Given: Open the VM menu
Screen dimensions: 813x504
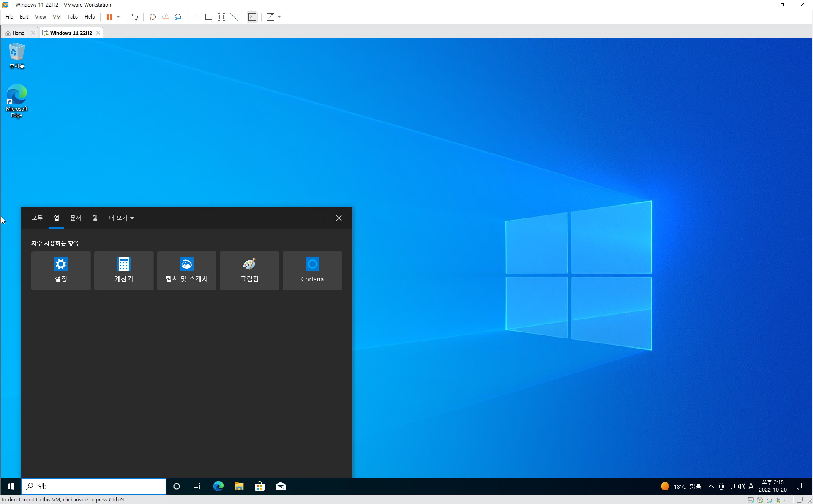Looking at the screenshot, I should click(x=57, y=17).
